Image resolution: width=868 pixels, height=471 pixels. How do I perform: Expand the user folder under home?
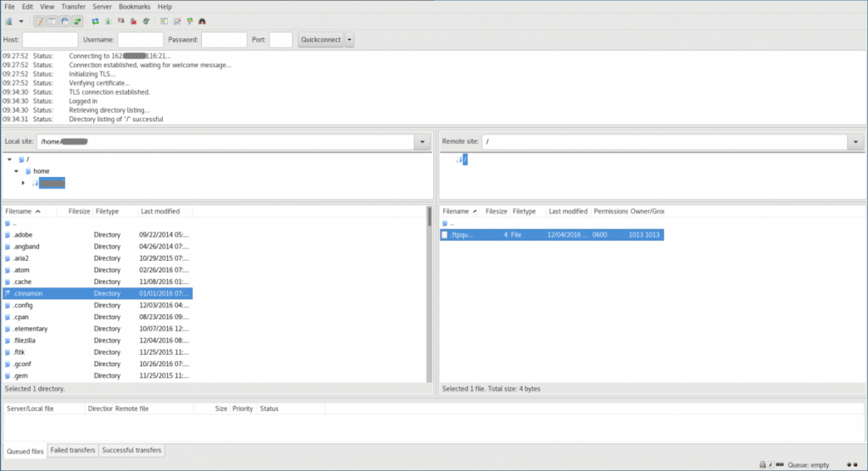23,183
